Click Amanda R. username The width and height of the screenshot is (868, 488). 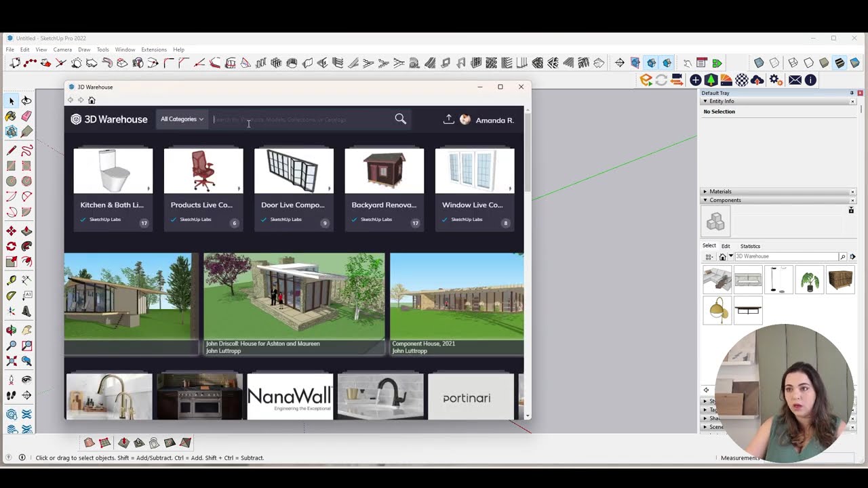click(494, 120)
